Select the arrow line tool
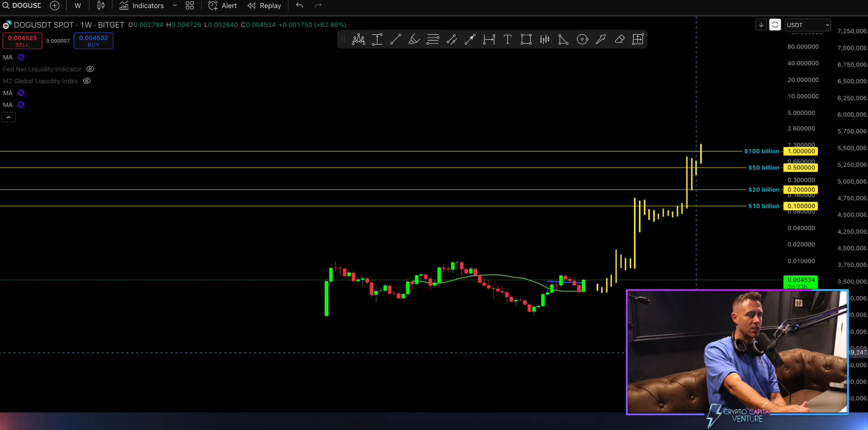Image resolution: width=868 pixels, height=430 pixels. click(470, 39)
